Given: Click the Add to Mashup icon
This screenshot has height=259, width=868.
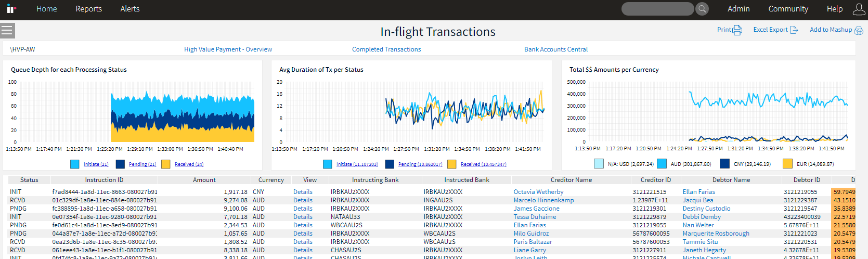Looking at the screenshot, I should pos(858,30).
